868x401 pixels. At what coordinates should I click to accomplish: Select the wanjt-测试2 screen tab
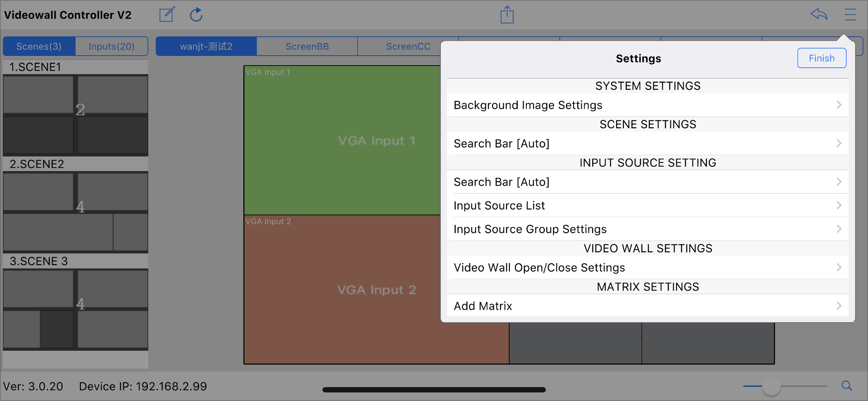[206, 46]
